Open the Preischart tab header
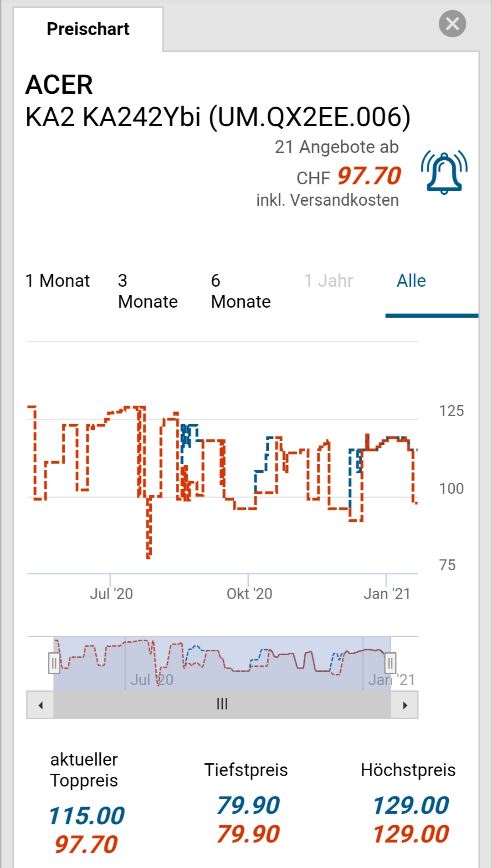This screenshot has width=492, height=868. click(x=88, y=29)
